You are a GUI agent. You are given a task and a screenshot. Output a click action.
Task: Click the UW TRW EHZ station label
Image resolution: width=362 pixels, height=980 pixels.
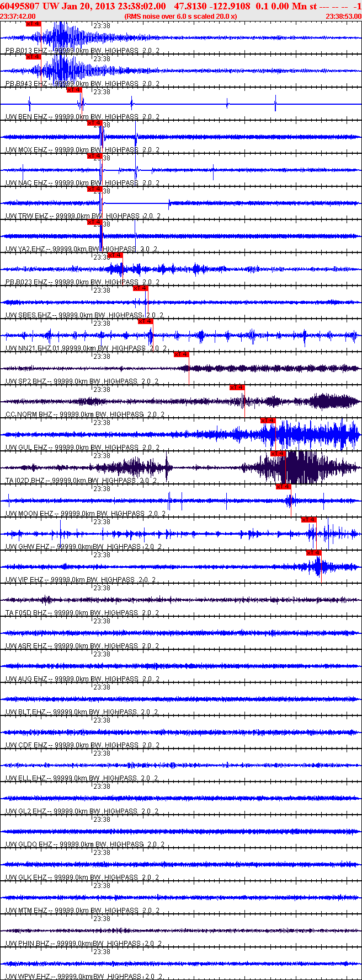(26, 216)
